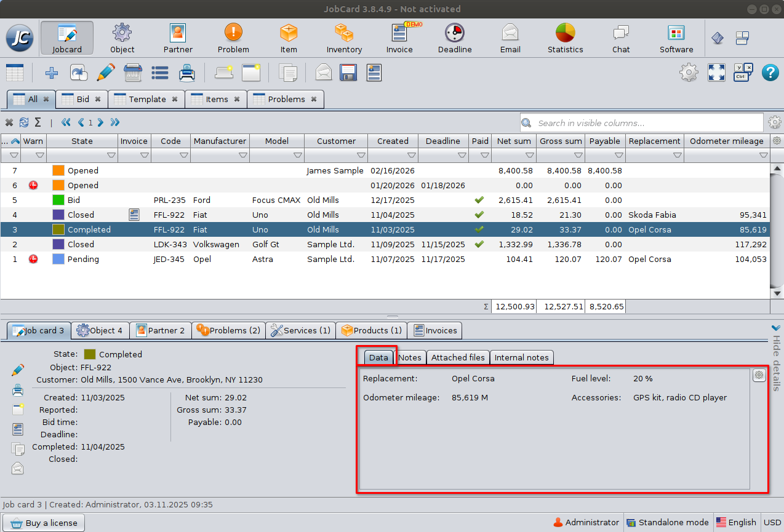
Task: Click the refresh icon above the table
Action: tap(24, 122)
